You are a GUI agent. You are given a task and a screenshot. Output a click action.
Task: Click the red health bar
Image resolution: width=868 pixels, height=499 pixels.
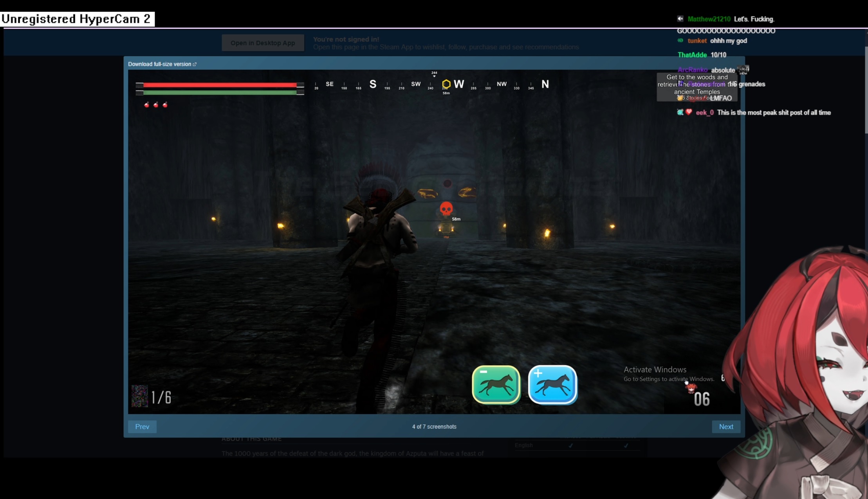point(220,85)
